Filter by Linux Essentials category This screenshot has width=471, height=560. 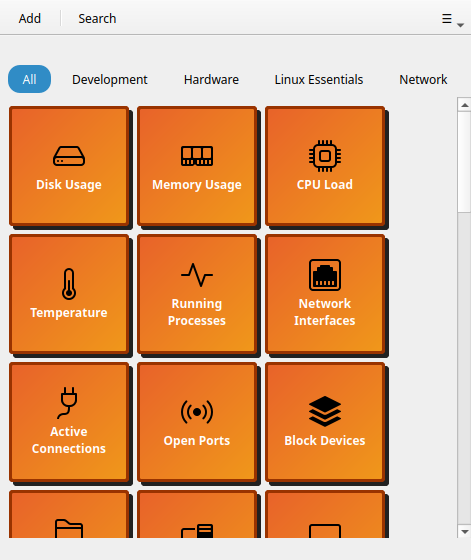point(319,79)
